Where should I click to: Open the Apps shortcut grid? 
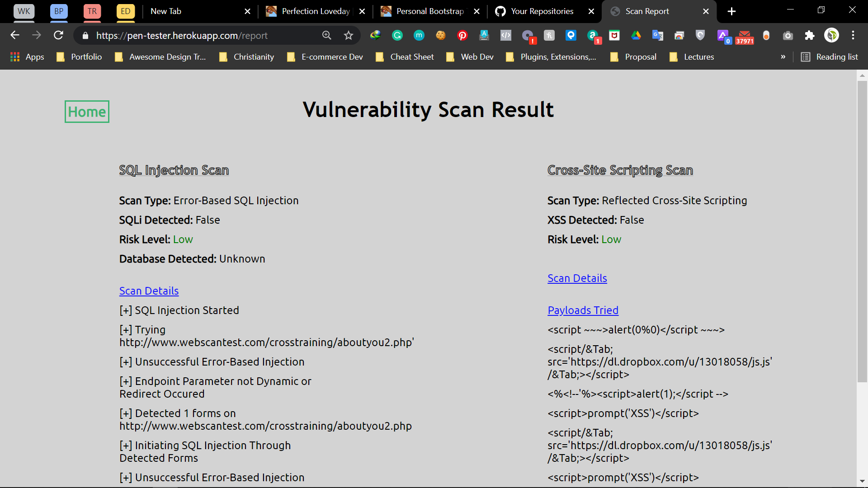(28, 57)
